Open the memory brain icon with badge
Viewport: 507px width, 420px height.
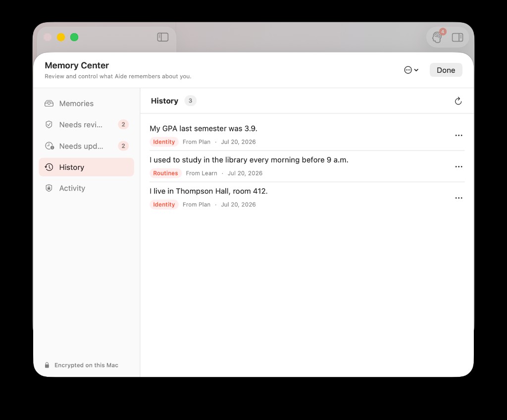tap(437, 37)
